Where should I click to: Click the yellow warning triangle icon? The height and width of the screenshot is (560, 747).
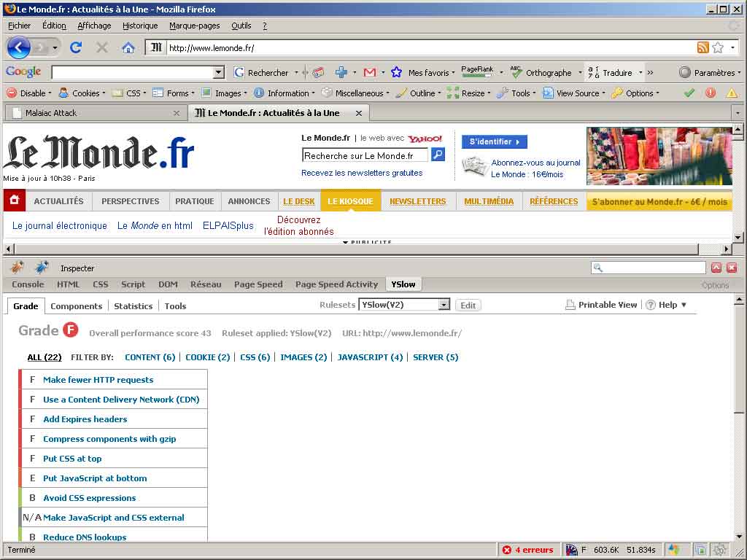tap(732, 93)
